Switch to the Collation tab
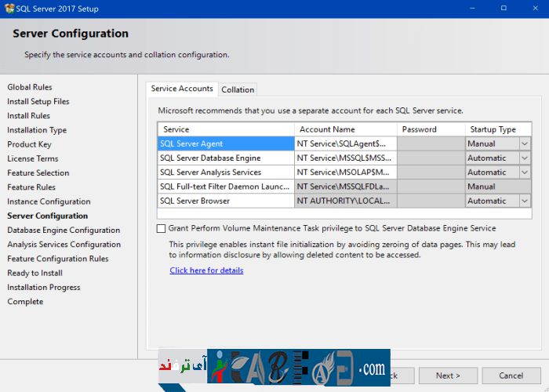This screenshot has height=392, width=549. [238, 90]
